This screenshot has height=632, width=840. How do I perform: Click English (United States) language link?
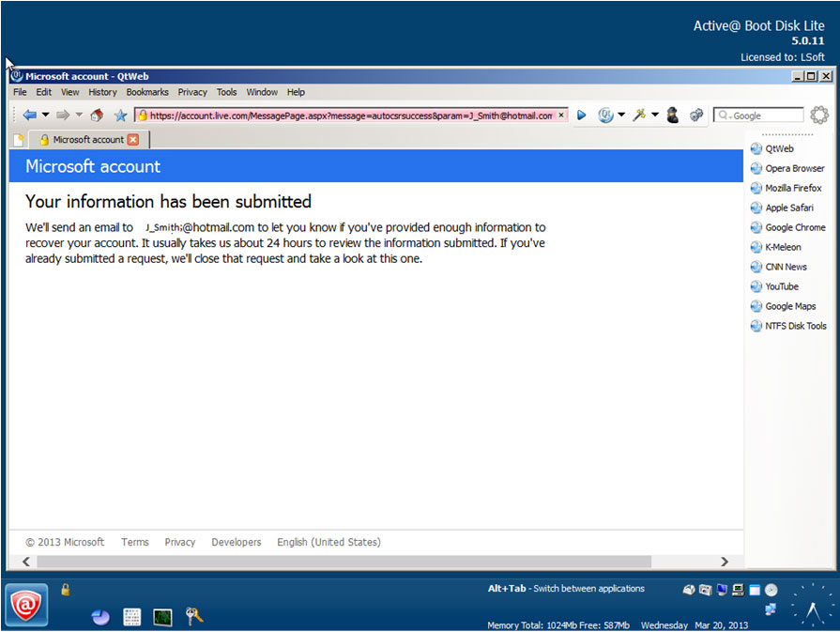[328, 542]
